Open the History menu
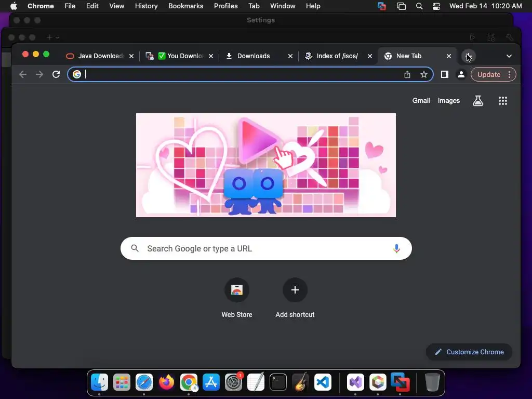The width and height of the screenshot is (532, 399). click(x=146, y=6)
